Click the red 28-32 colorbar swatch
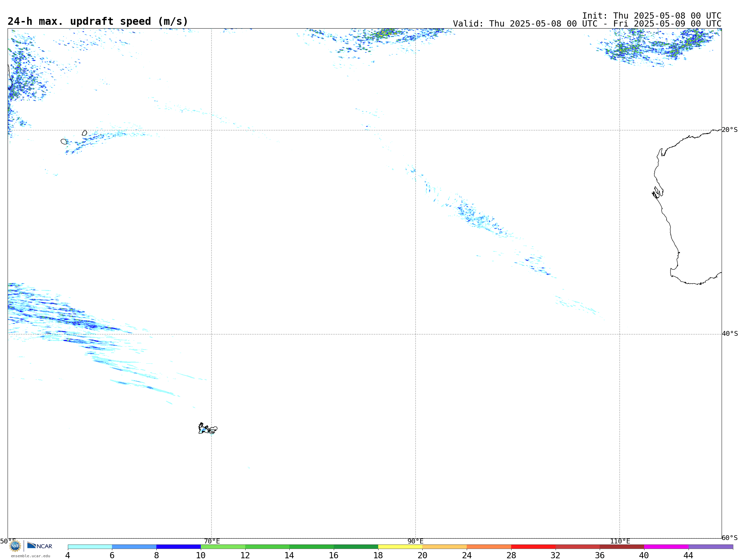 pos(533,547)
